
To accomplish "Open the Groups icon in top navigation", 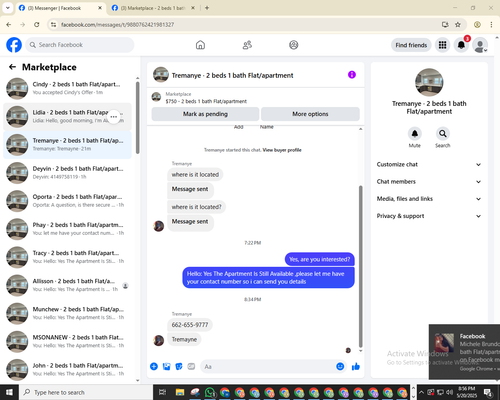I will point(294,45).
